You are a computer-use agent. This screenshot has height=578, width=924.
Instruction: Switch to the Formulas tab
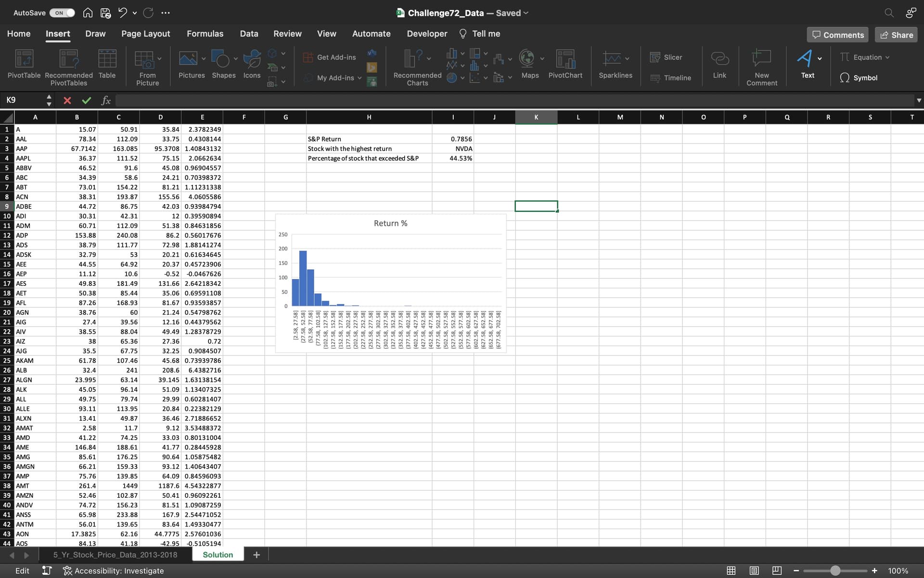pyautogui.click(x=205, y=34)
